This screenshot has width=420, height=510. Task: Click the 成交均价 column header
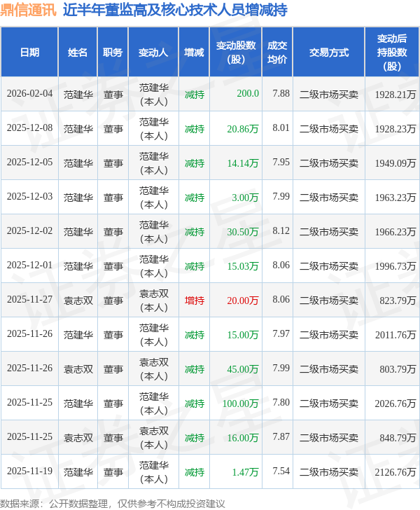coord(277,53)
